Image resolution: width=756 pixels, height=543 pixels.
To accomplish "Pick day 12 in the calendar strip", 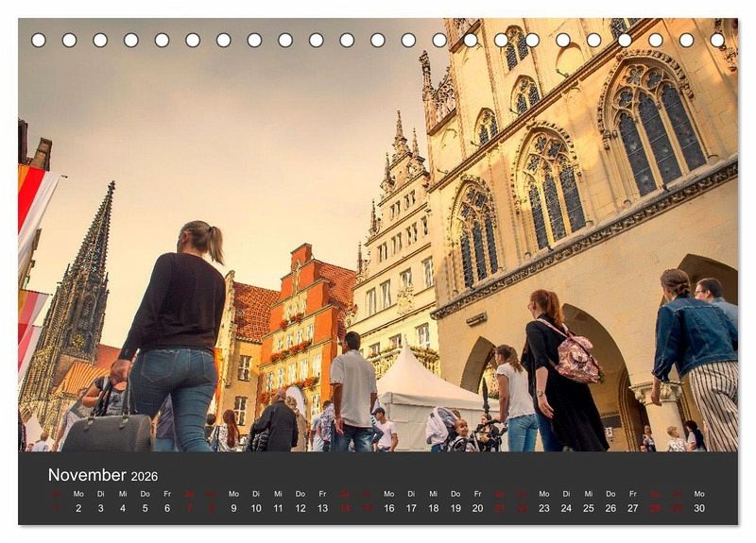I will pos(301,508).
